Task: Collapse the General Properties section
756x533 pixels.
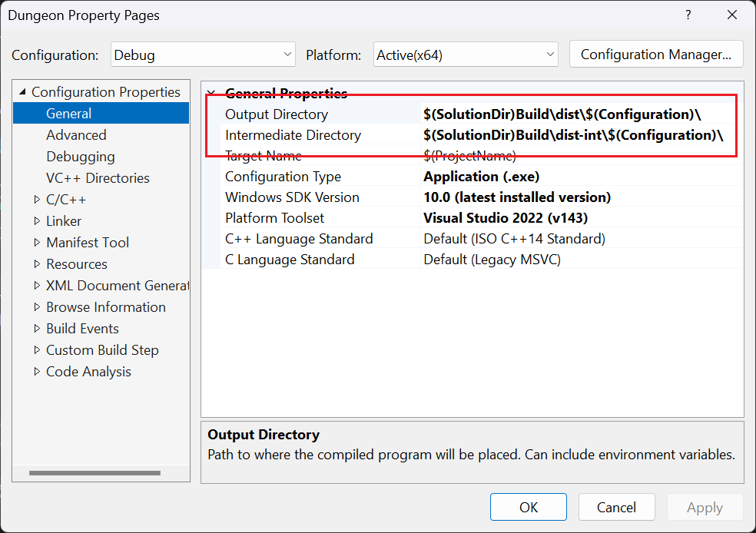Action: (211, 94)
